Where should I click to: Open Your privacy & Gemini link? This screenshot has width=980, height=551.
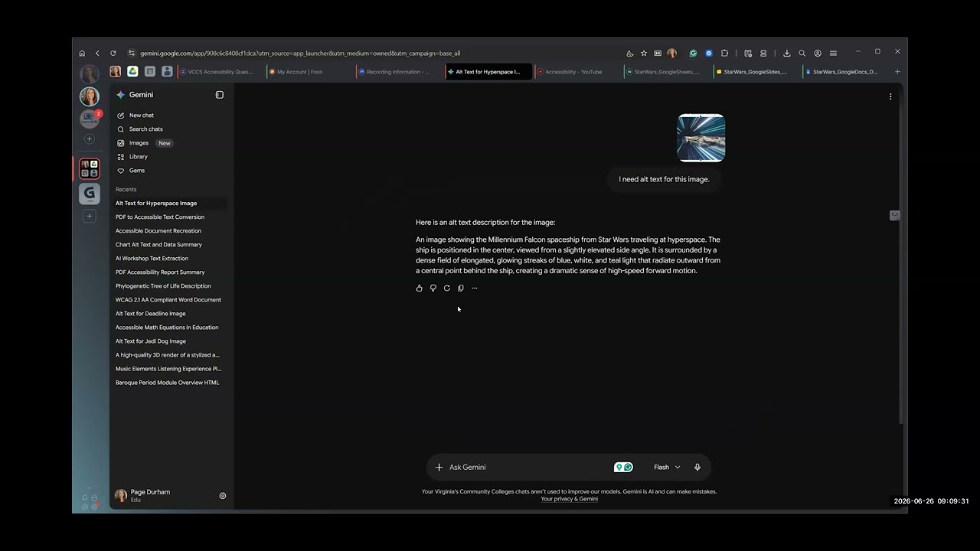569,499
